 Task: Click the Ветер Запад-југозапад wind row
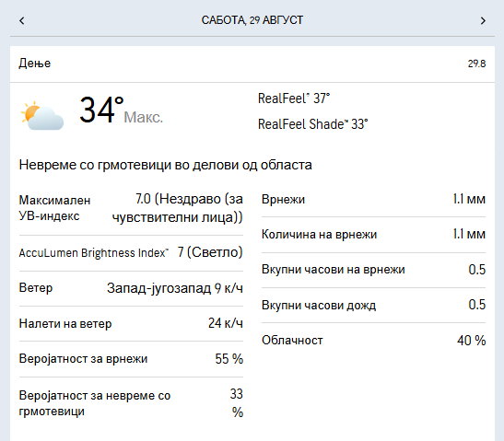pos(131,288)
